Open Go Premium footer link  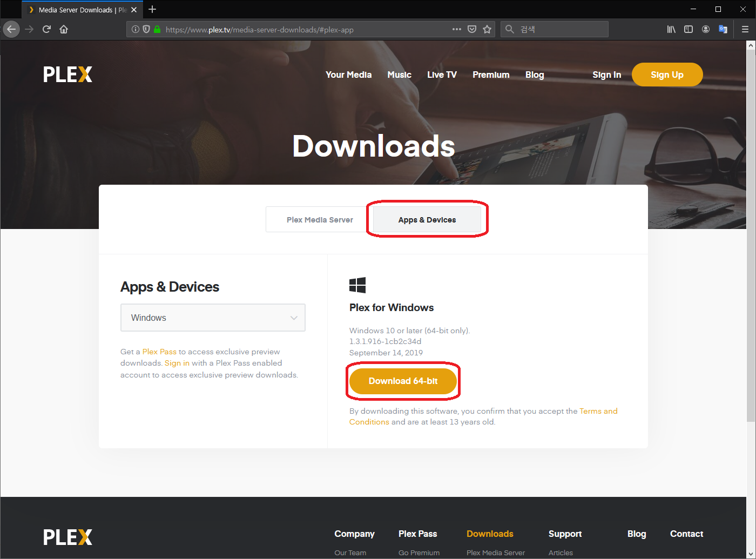(419, 553)
